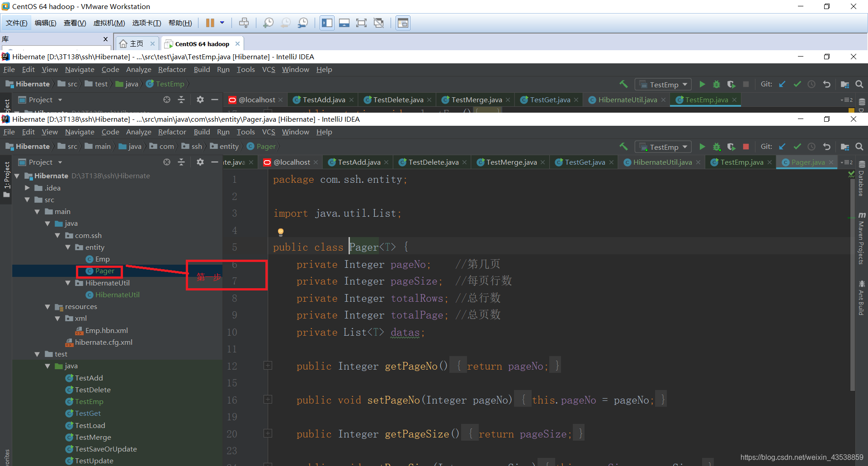Screen dimensions: 868x466
Task: Toggle VMware unity mode icon
Action: click(379, 23)
